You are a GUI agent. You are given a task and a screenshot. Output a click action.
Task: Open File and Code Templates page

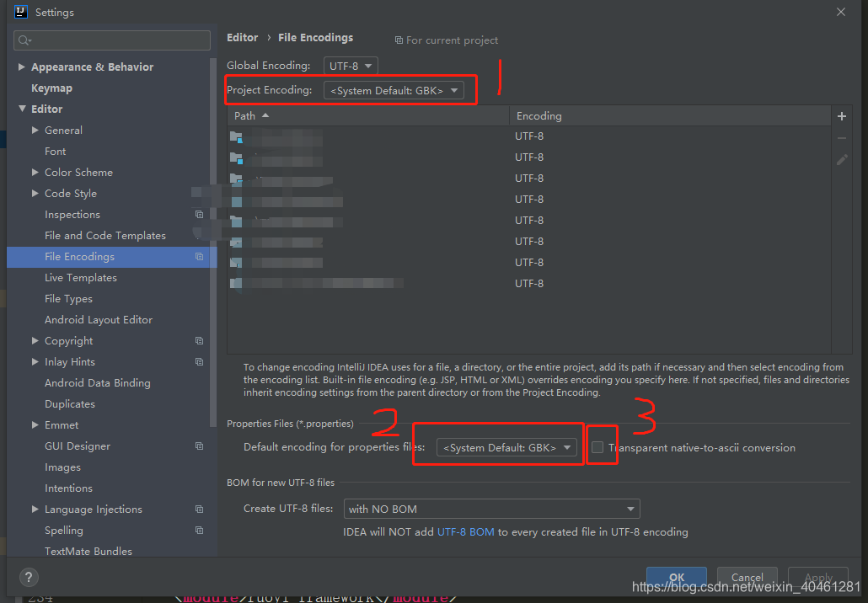(105, 236)
